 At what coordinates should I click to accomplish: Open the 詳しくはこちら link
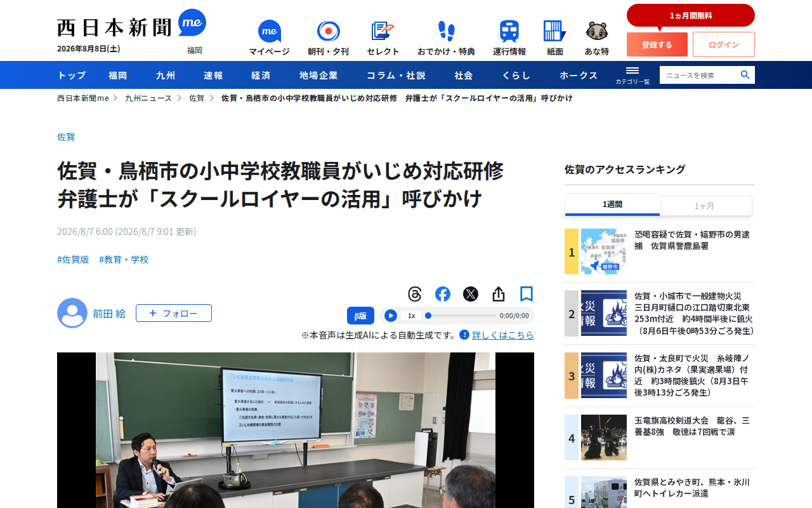point(503,335)
